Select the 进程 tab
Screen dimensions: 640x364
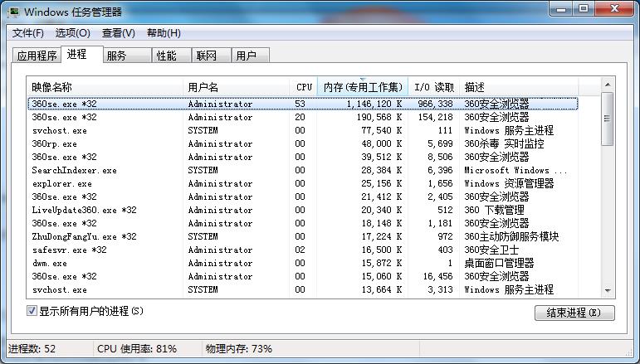(81, 54)
